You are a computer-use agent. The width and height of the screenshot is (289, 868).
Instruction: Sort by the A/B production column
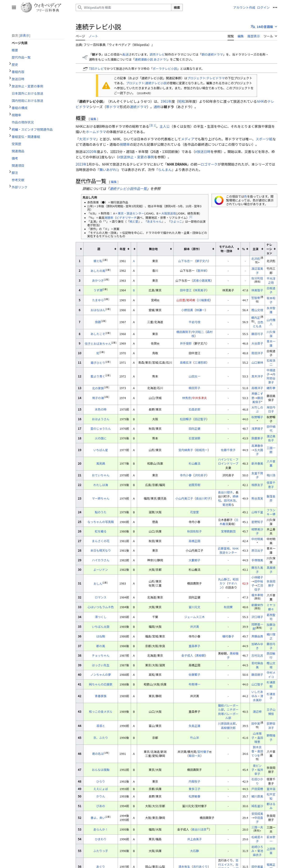[134, 249]
